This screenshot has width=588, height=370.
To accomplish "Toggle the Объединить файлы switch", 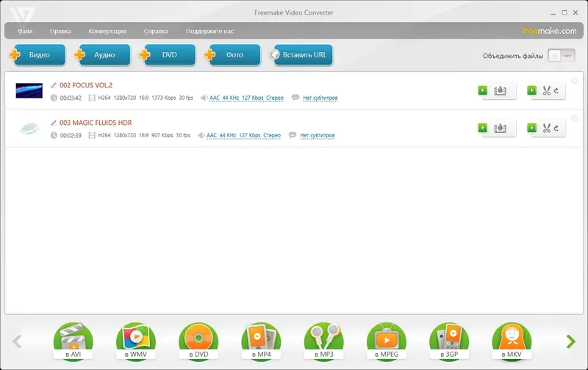I will coord(562,56).
